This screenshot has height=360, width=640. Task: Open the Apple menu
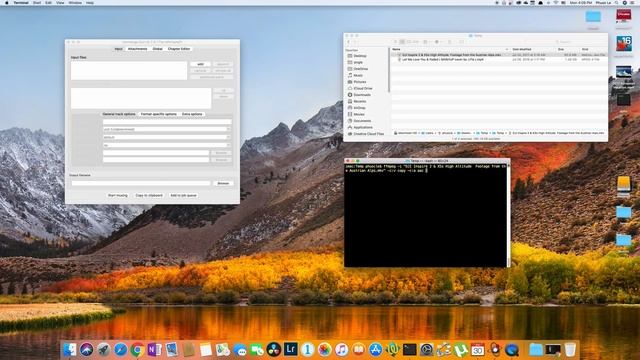tap(7, 2)
